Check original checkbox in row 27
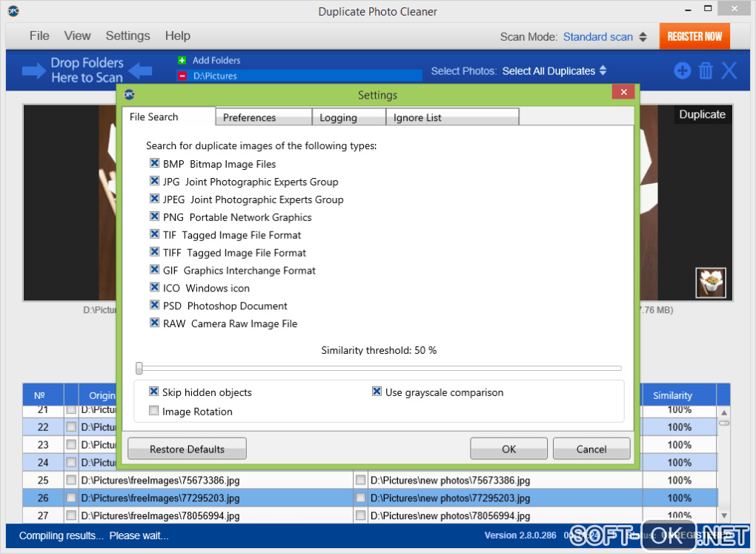The height and width of the screenshot is (554, 756). tap(71, 515)
